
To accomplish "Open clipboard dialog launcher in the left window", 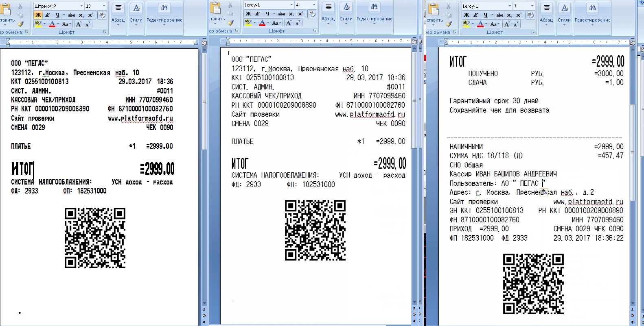I will point(26,32).
